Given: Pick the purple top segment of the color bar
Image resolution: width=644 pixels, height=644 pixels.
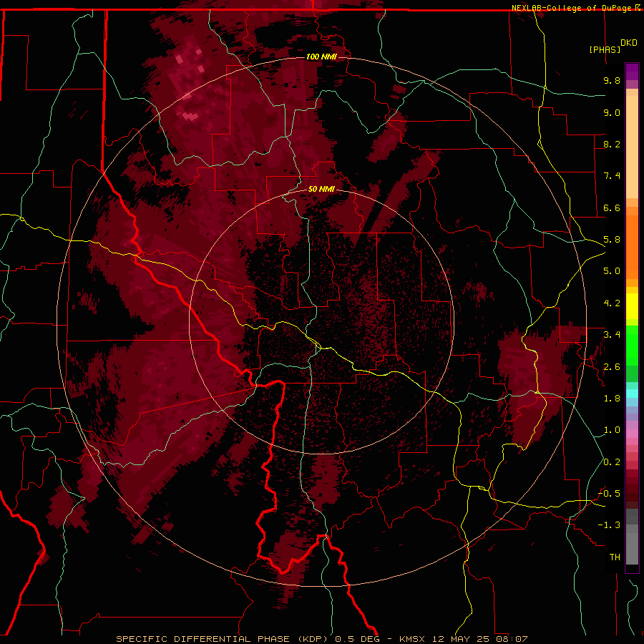Looking at the screenshot, I should 632,72.
